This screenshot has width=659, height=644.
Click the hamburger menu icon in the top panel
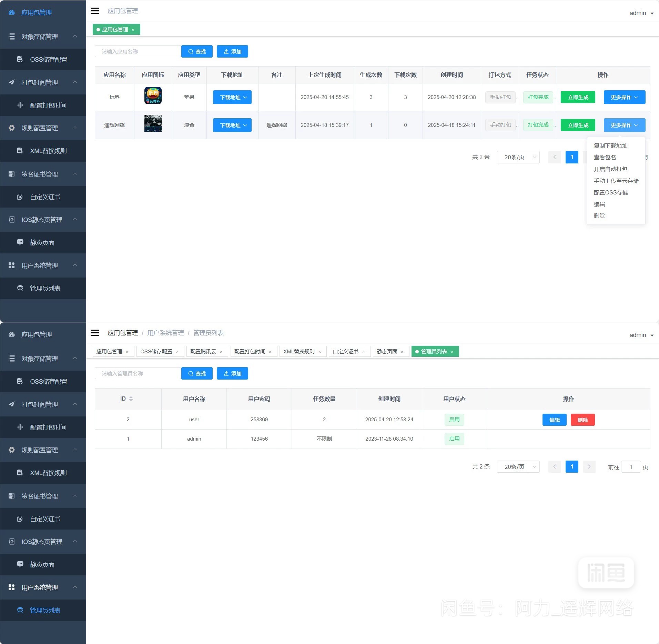point(95,11)
